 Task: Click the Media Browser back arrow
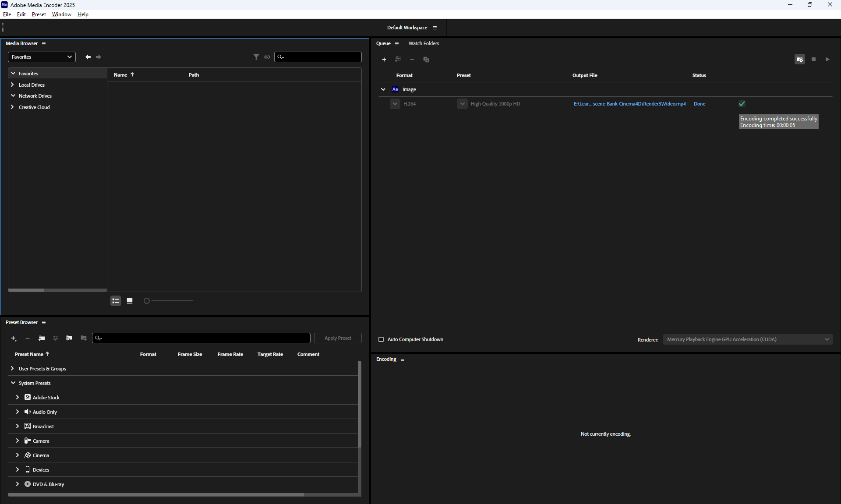pos(88,57)
